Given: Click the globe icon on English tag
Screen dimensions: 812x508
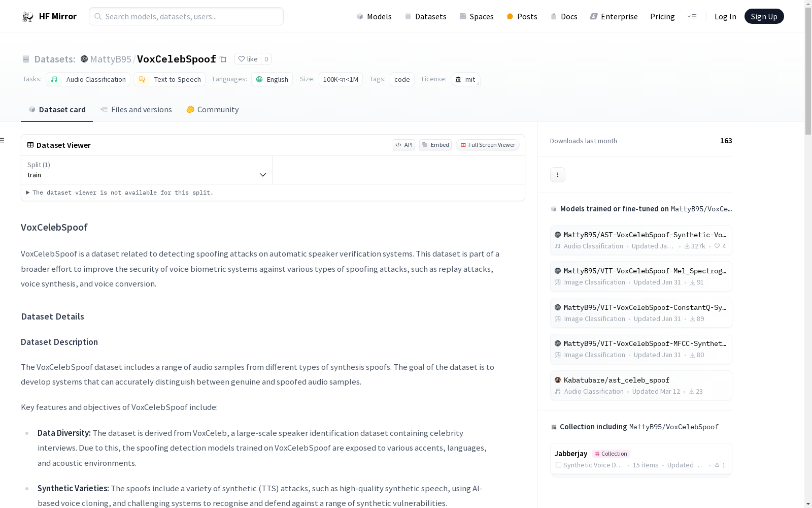Looking at the screenshot, I should [259, 79].
